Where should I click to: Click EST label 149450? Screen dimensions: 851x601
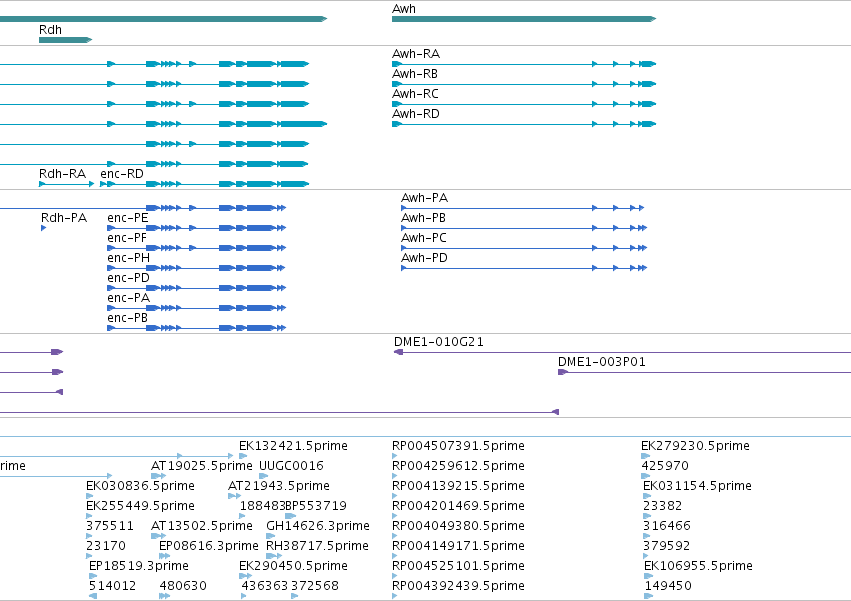click(668, 586)
